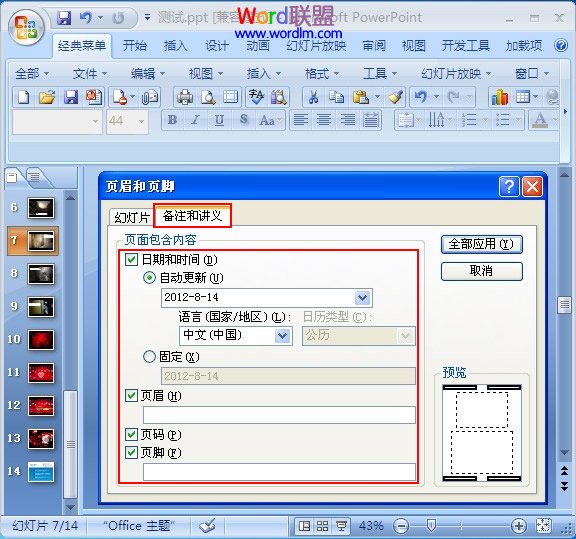Open print preview magnifier icon

pos(208,97)
